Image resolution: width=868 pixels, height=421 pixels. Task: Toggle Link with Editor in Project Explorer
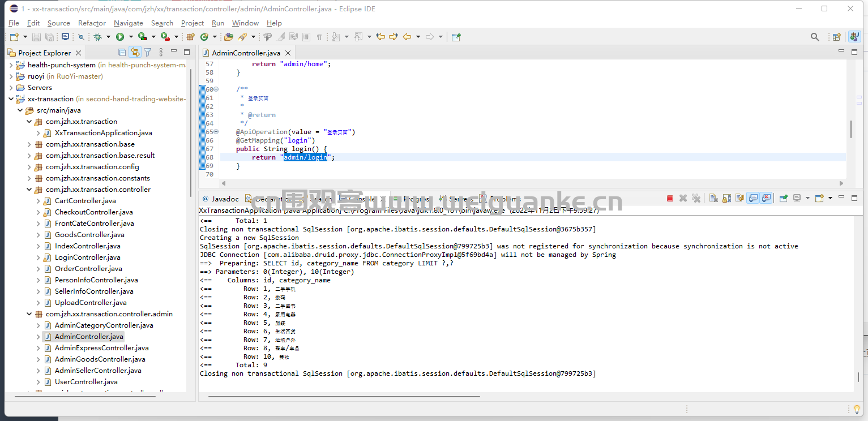[x=135, y=52]
